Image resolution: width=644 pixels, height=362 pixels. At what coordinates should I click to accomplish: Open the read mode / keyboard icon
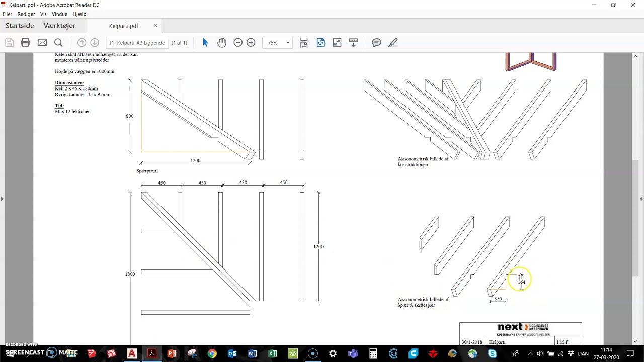tap(353, 43)
